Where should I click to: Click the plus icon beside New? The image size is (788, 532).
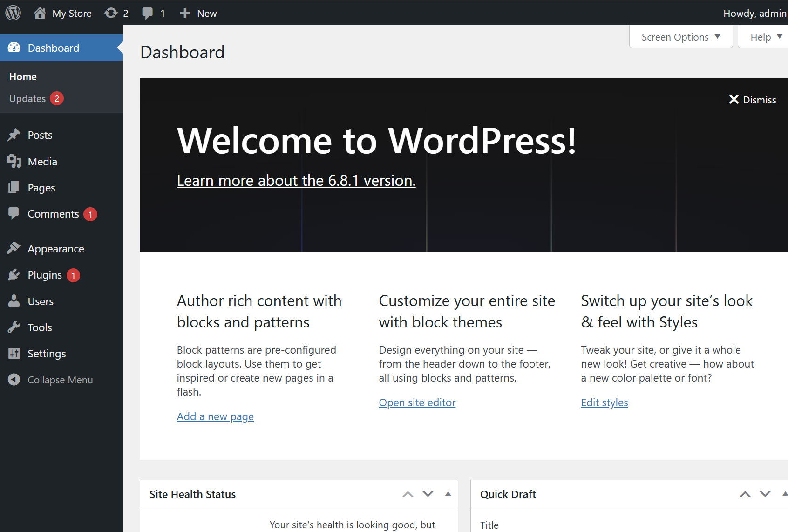coord(185,13)
